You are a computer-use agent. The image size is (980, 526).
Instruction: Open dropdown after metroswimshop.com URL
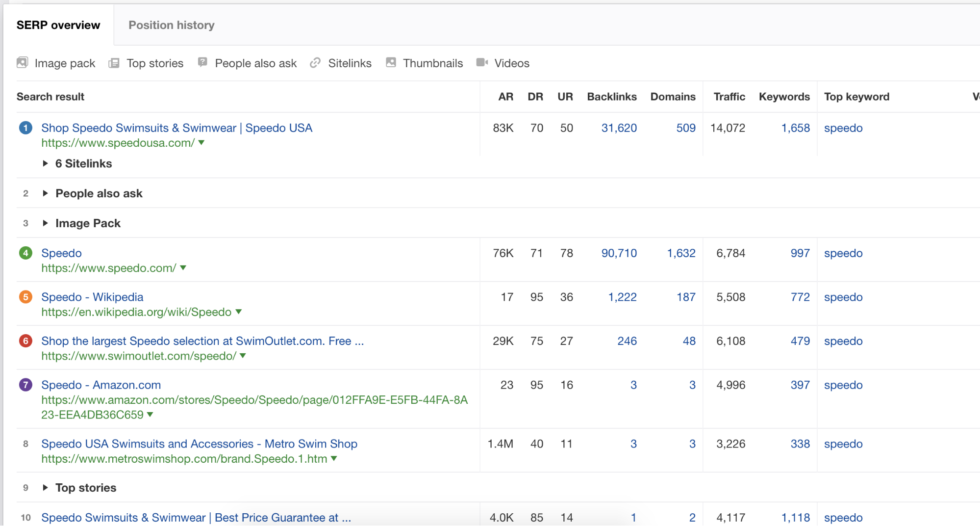point(334,459)
